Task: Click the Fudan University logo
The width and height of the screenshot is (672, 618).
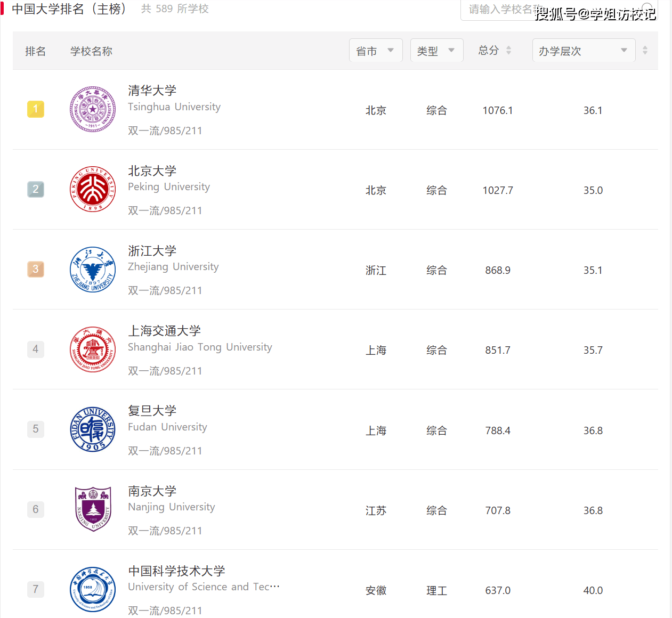Action: (x=93, y=429)
